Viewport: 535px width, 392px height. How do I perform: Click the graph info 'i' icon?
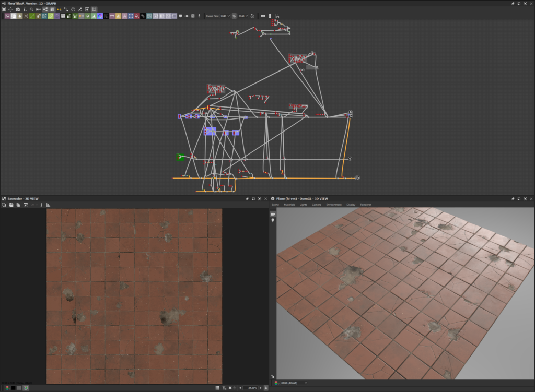[25, 9]
